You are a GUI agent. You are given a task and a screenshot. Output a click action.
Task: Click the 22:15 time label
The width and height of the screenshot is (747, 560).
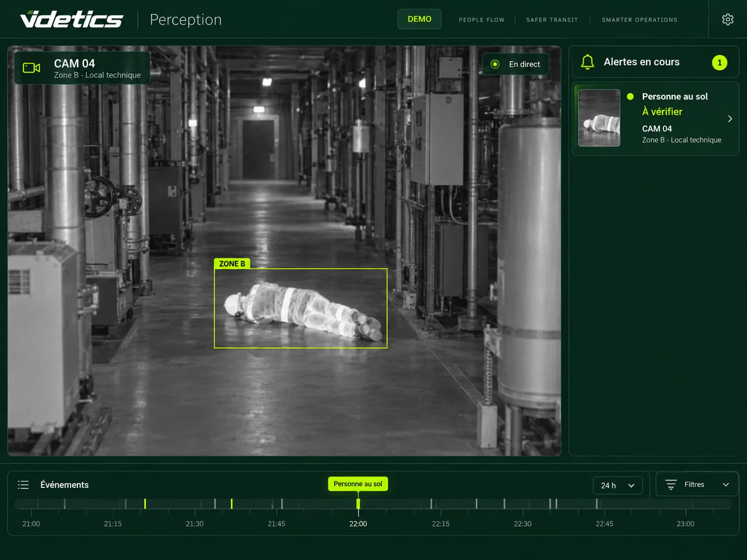click(x=441, y=524)
